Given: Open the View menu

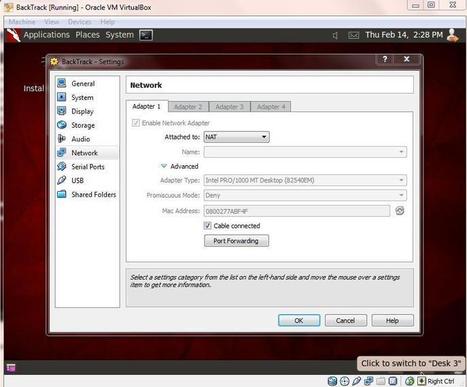Looking at the screenshot, I should (x=52, y=22).
